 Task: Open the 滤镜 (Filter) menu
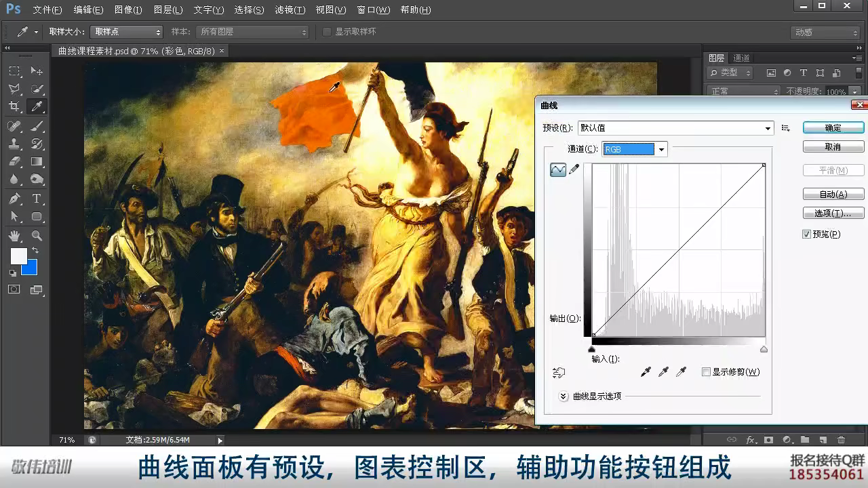pos(290,10)
